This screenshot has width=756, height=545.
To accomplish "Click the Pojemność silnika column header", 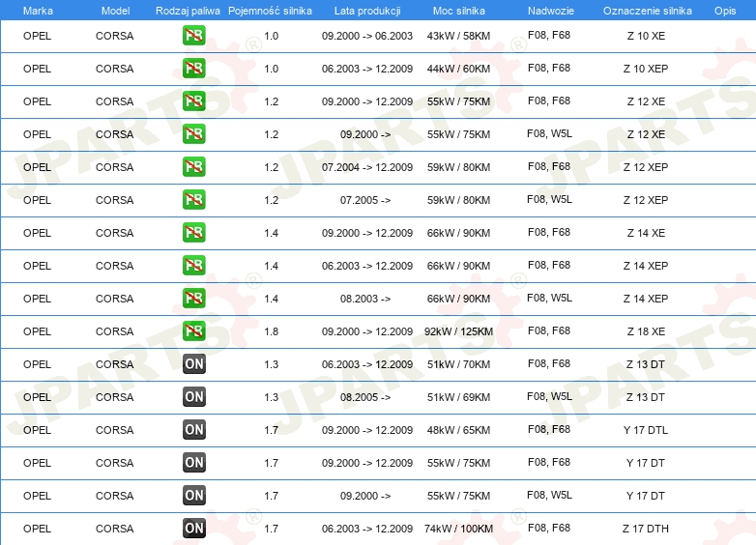I will click(270, 11).
